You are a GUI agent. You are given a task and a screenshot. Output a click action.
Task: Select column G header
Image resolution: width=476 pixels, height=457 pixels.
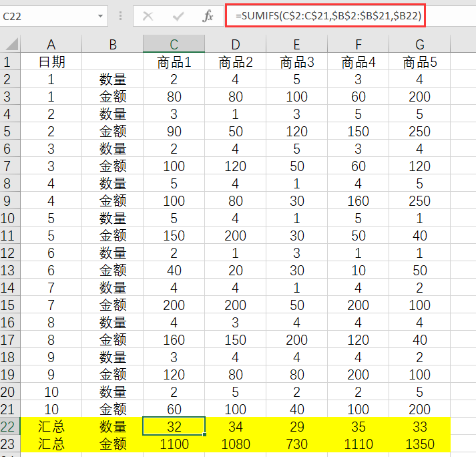tap(419, 44)
